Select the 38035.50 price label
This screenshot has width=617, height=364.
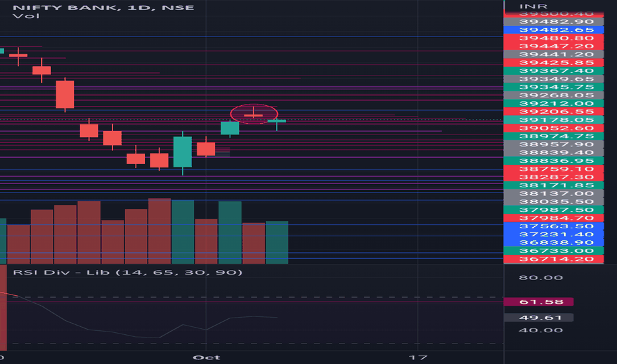(553, 201)
